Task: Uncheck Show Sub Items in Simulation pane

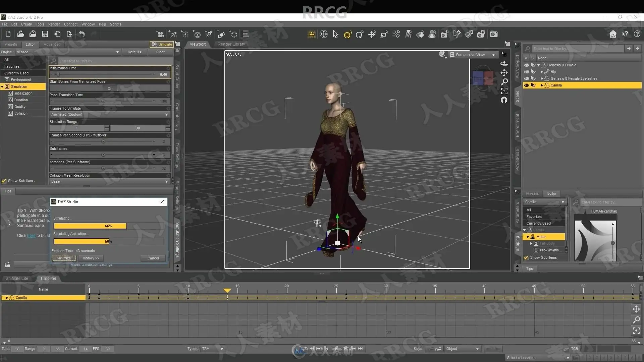Action: (4, 181)
